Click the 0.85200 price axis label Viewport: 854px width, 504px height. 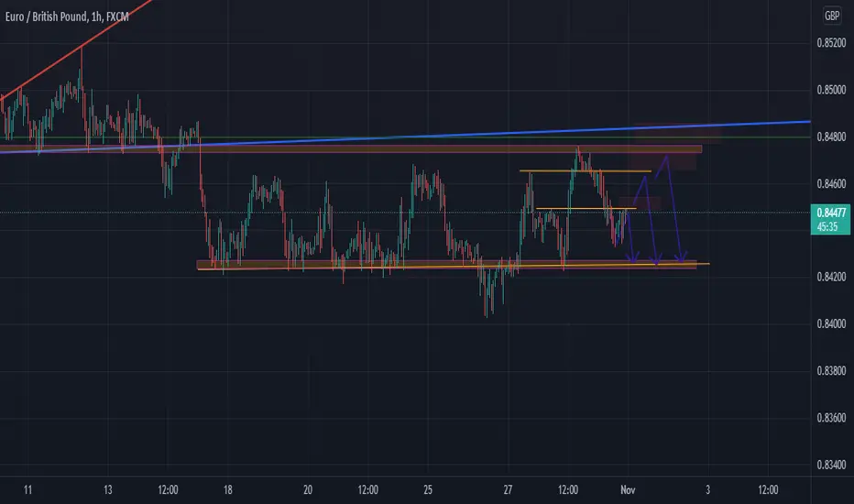point(832,43)
